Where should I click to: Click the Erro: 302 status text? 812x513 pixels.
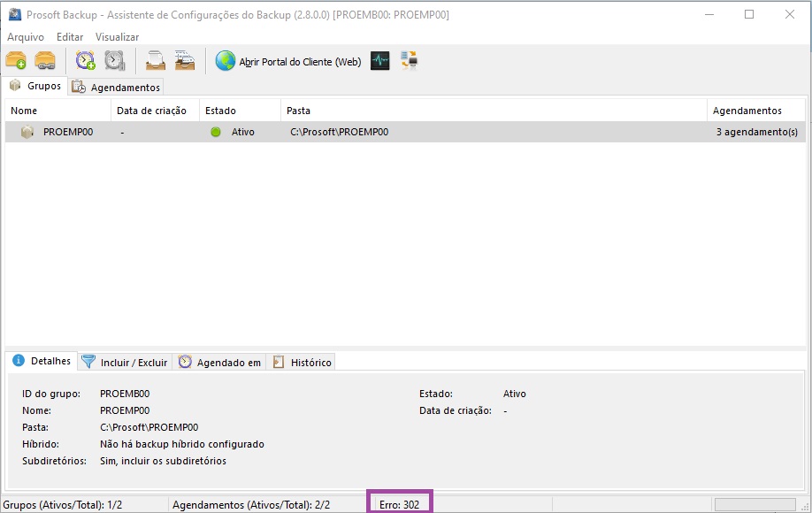pyautogui.click(x=399, y=505)
